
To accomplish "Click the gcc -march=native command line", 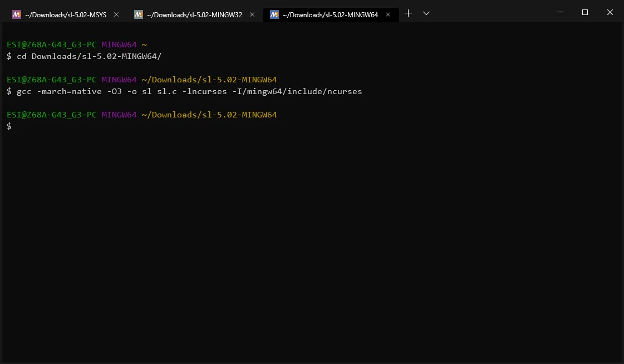I will coord(189,91).
